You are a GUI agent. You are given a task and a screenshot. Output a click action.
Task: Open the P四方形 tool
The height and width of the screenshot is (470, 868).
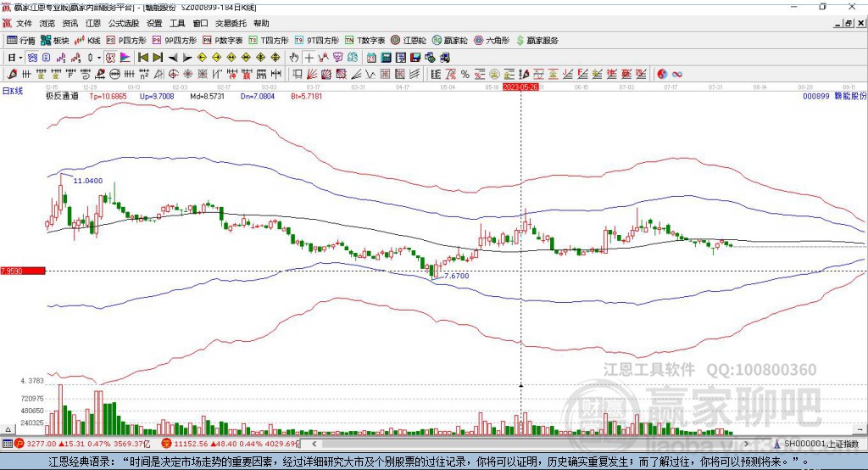[126, 41]
